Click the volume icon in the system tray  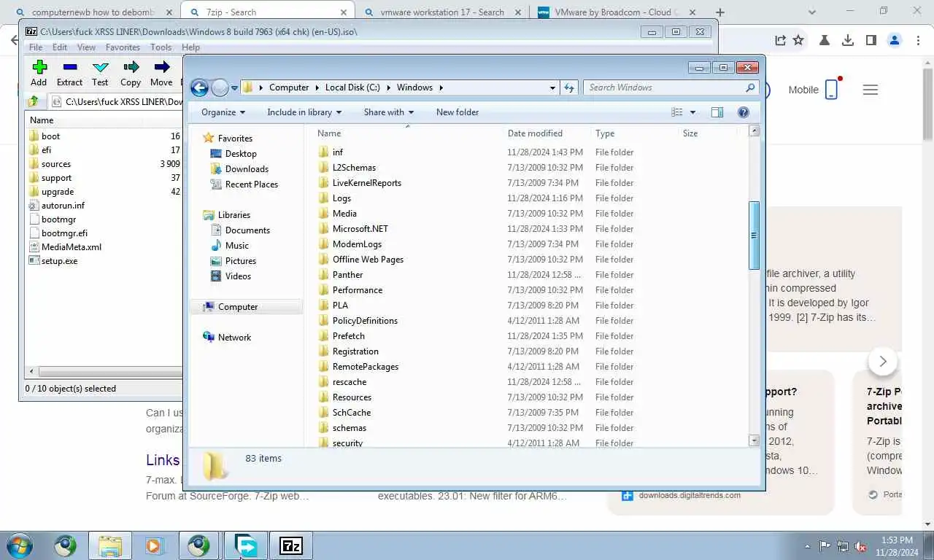click(860, 545)
